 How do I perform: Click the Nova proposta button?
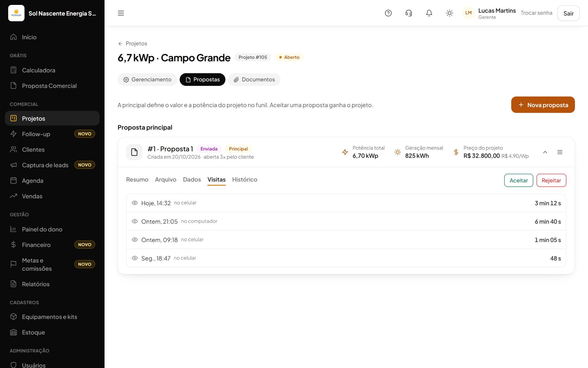click(x=543, y=105)
